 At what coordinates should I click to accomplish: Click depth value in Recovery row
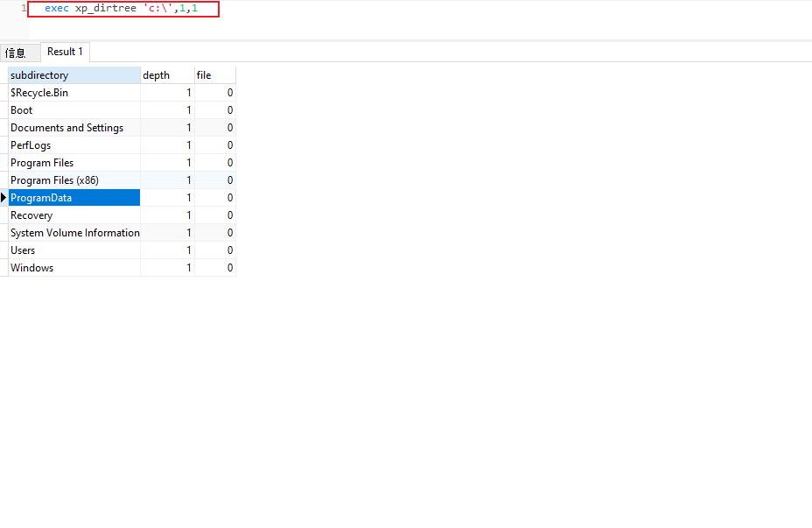click(x=167, y=215)
